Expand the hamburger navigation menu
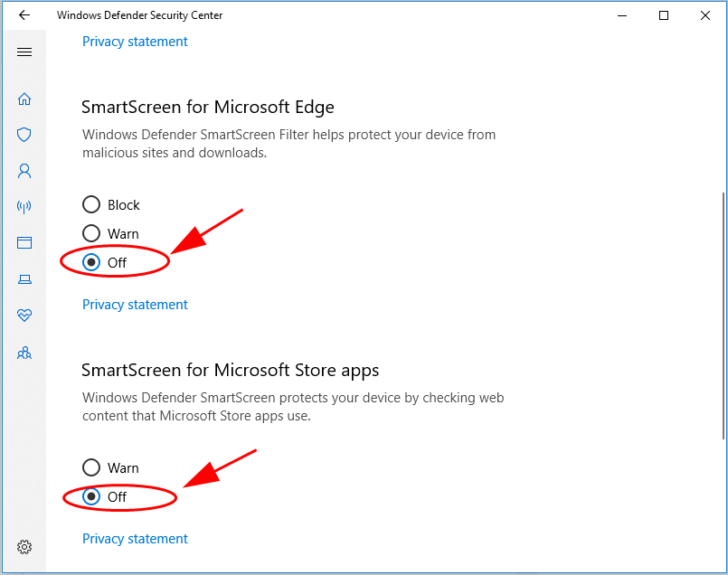This screenshot has width=728, height=575. (24, 52)
